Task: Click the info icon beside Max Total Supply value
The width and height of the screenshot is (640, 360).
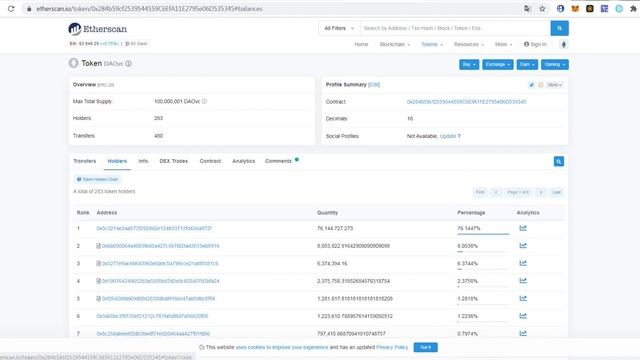Action: tap(204, 101)
